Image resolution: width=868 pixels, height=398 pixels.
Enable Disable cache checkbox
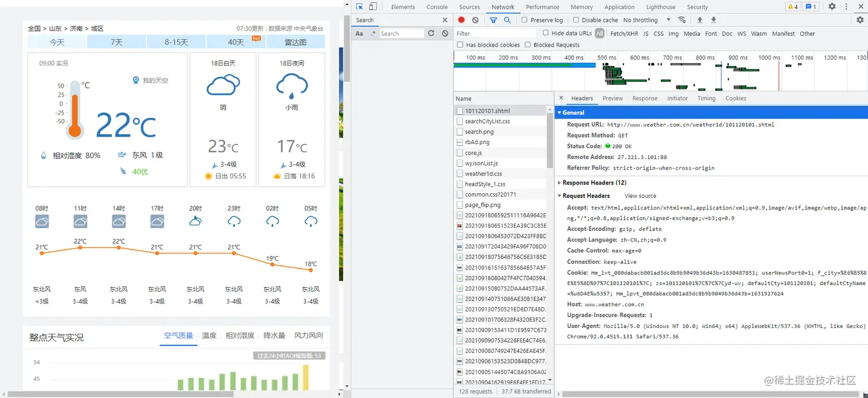coord(576,20)
